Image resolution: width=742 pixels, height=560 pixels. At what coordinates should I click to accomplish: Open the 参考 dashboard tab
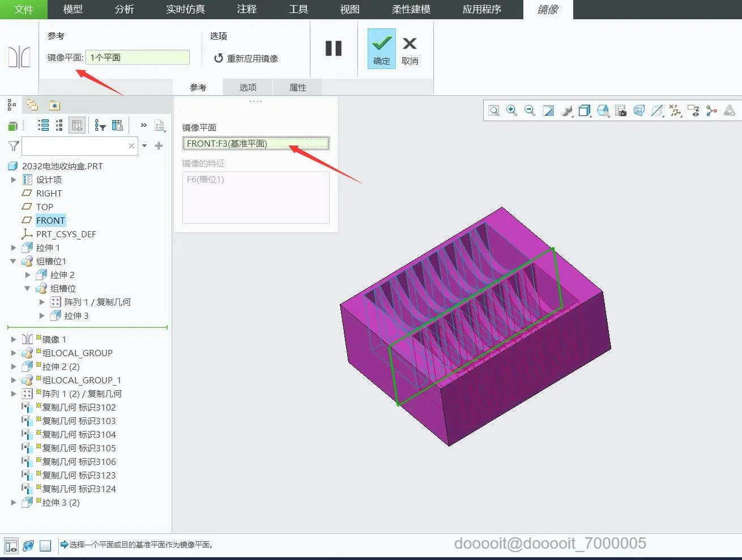[x=198, y=87]
